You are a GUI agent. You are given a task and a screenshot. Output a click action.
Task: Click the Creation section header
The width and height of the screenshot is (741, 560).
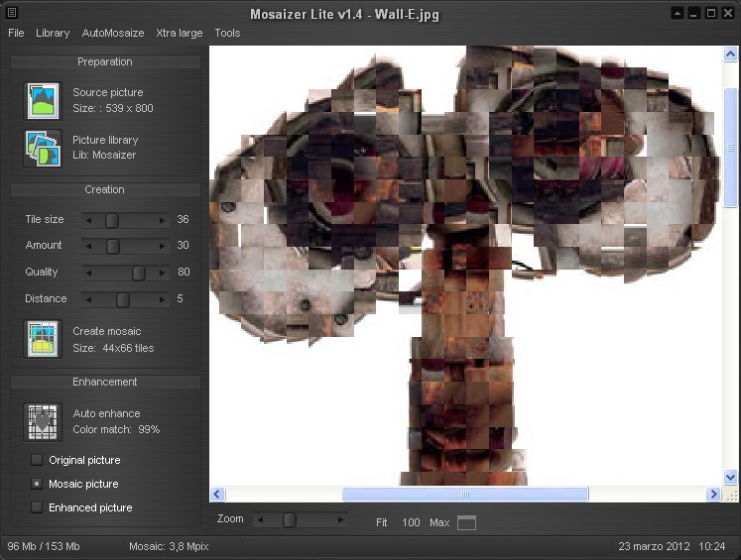coord(105,190)
